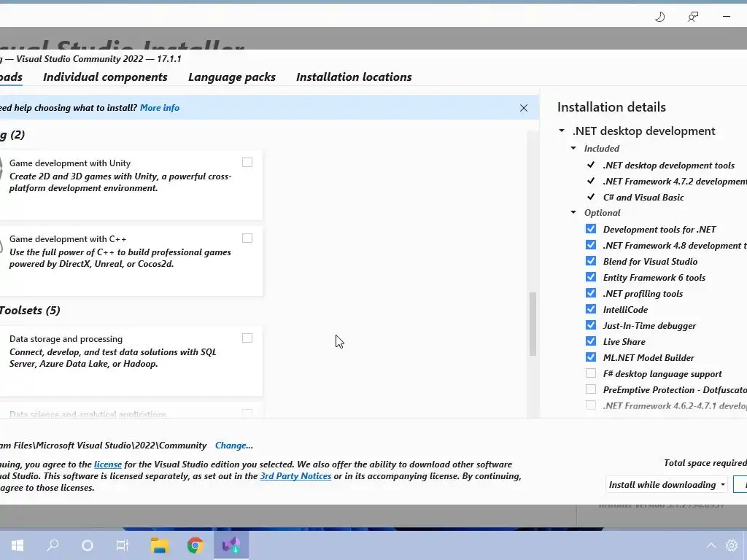This screenshot has height=560, width=747.
Task: Uncheck ML.NET Model Builder
Action: (x=591, y=357)
